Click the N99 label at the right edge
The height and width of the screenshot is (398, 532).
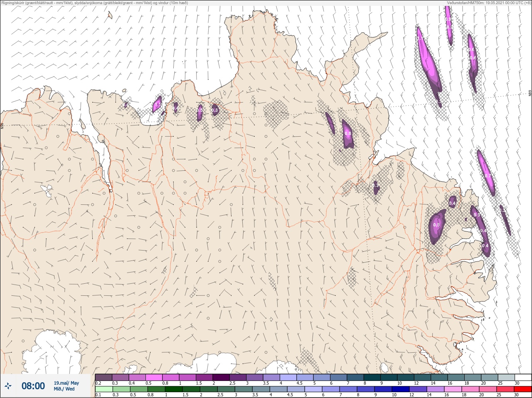pyautogui.click(x=530, y=93)
